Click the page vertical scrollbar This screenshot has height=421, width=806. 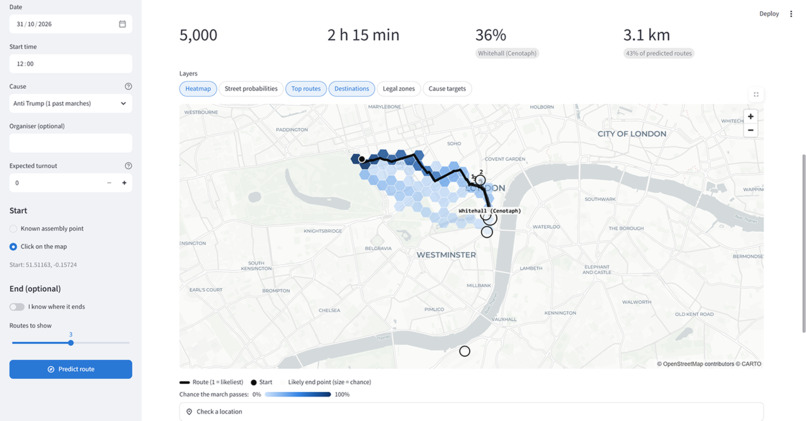click(x=803, y=243)
